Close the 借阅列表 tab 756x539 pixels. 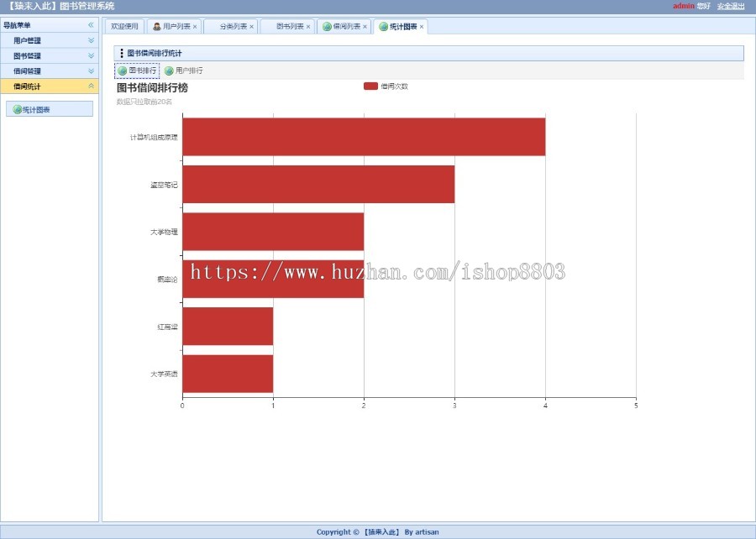pyautogui.click(x=365, y=27)
